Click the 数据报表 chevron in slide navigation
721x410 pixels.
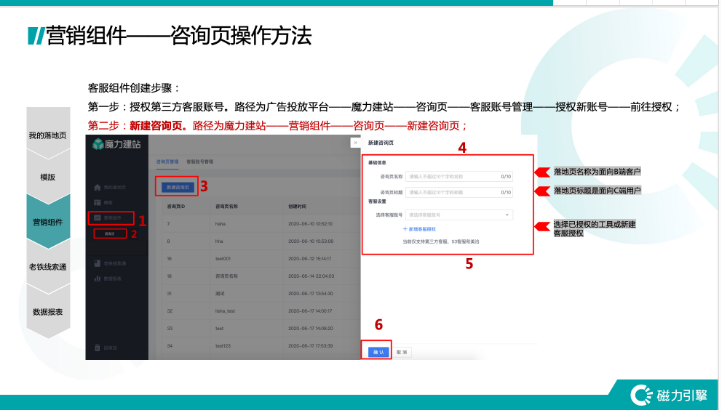(x=48, y=311)
